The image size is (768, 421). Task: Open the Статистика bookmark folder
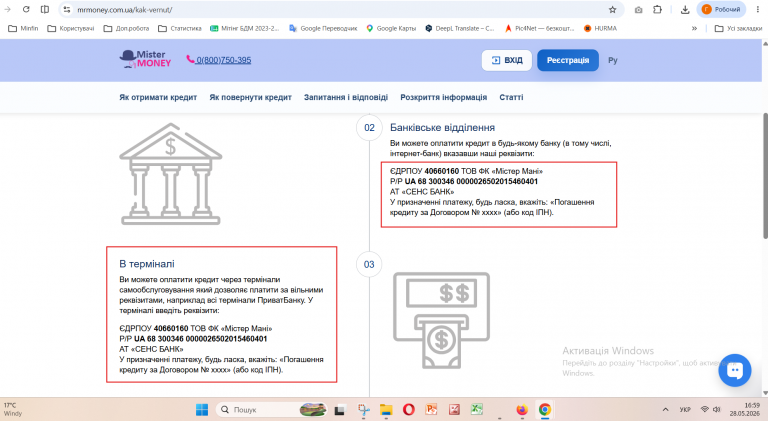(180, 28)
